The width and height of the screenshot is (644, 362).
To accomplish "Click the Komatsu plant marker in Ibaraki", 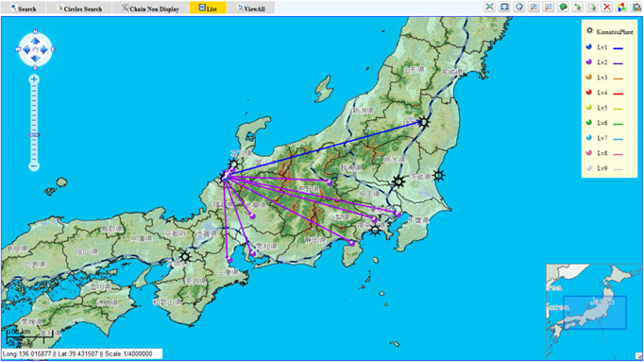I will 439,176.
